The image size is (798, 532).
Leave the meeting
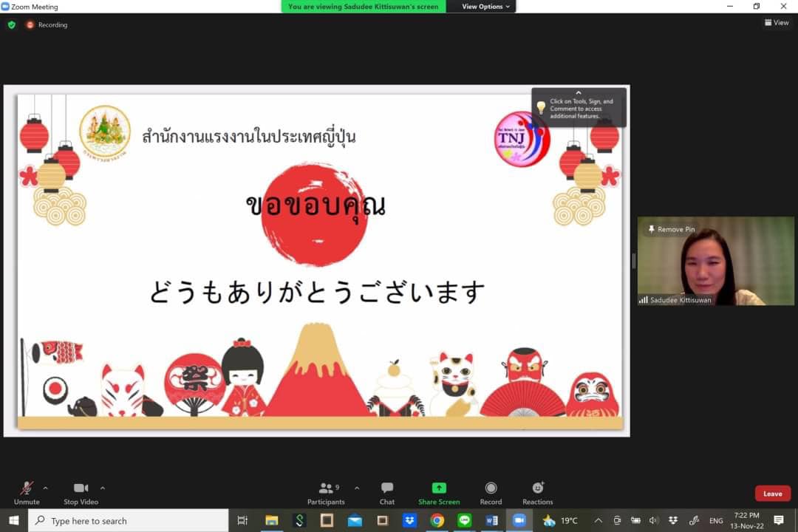point(772,494)
